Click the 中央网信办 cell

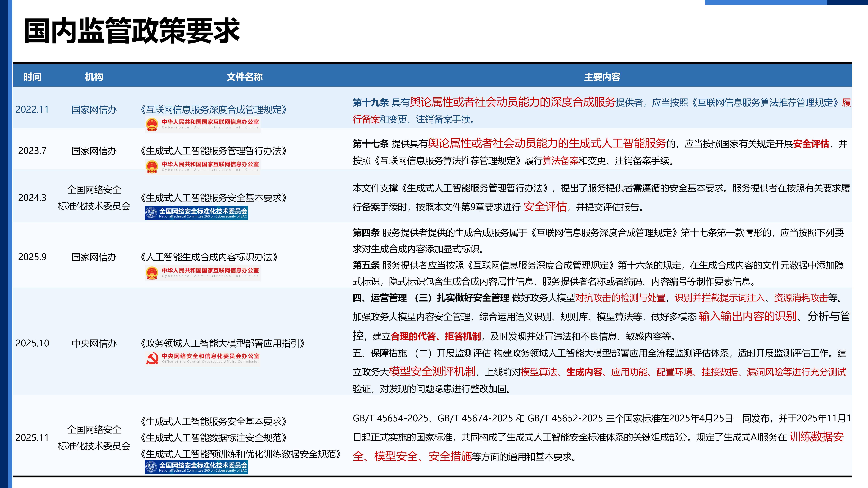pyautogui.click(x=94, y=343)
